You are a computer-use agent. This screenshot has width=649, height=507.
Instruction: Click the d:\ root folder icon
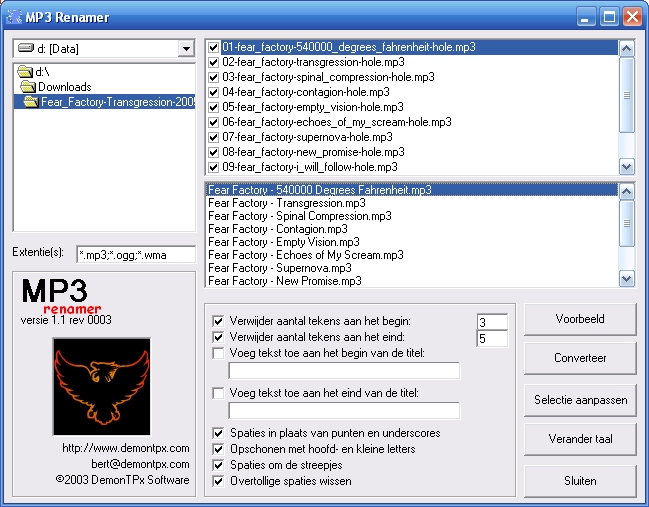pos(25,72)
